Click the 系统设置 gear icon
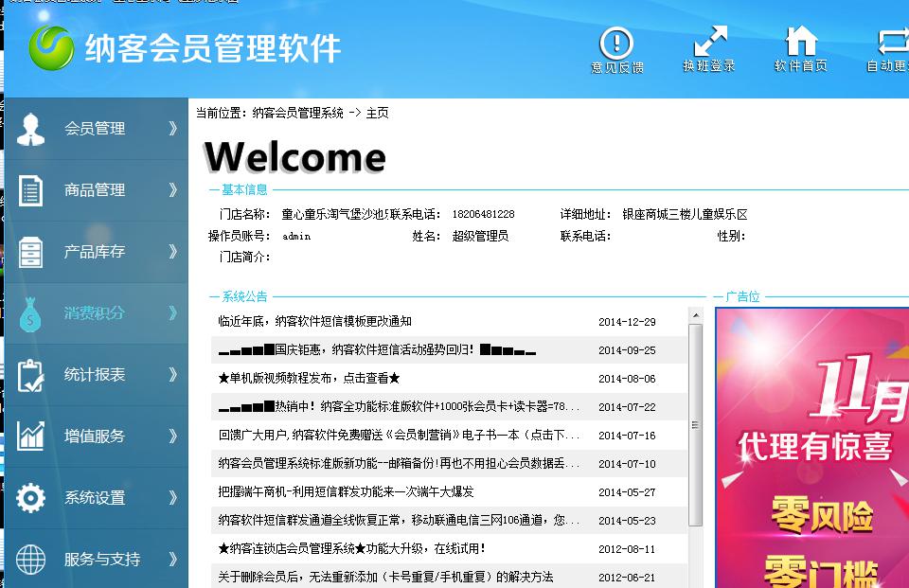The height and width of the screenshot is (588, 909). [x=30, y=498]
